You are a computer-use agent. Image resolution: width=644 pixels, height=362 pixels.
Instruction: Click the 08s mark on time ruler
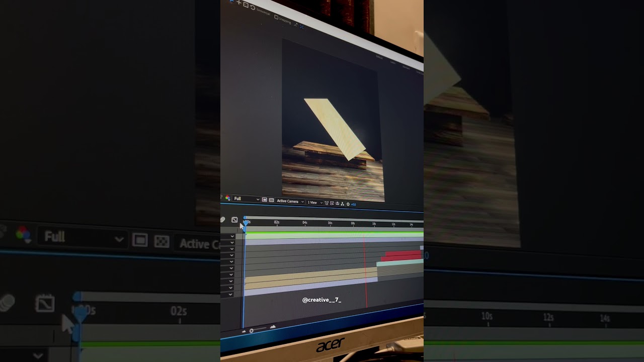(x=353, y=223)
